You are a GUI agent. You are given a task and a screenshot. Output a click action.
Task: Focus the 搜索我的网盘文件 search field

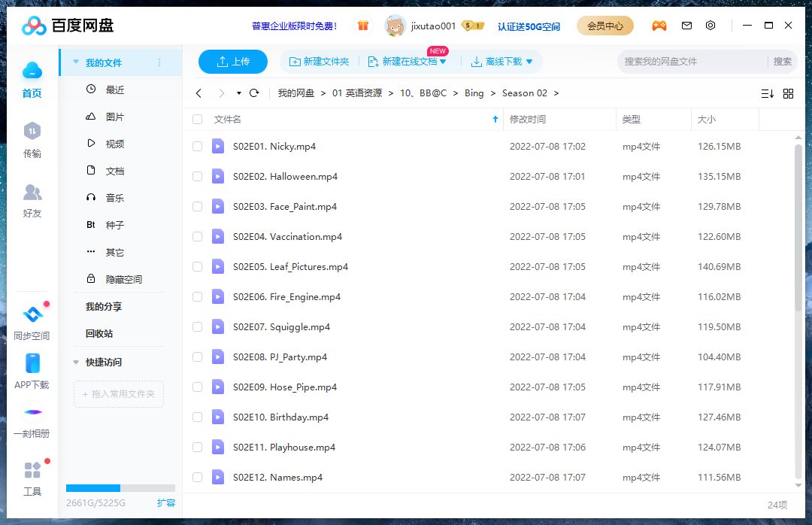(692, 62)
